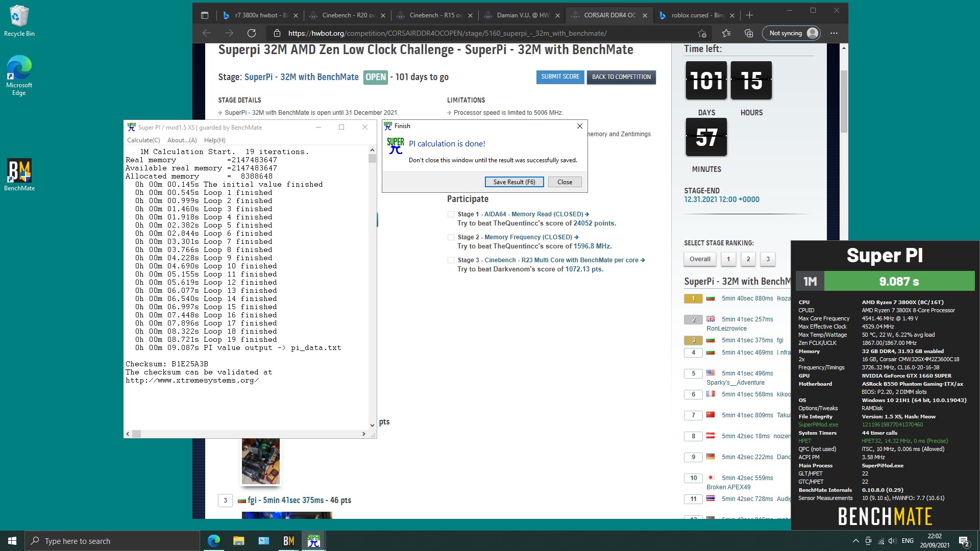Open the volume control tray icon

pos(892,541)
